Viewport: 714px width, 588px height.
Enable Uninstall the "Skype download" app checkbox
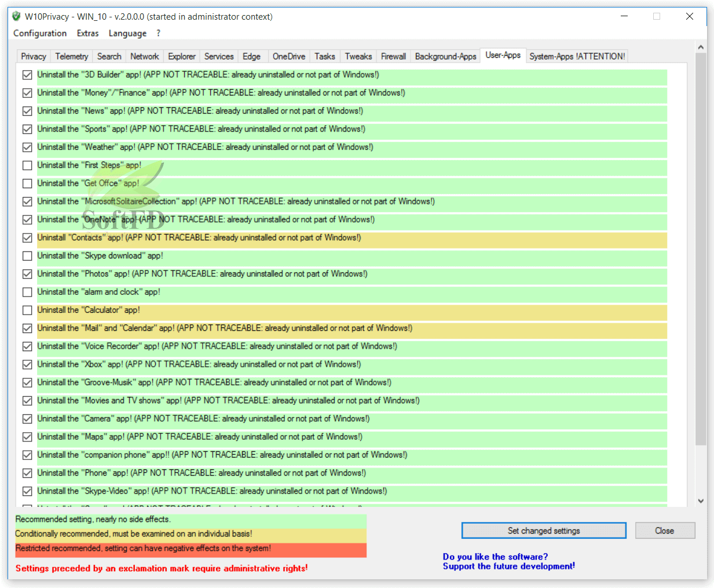click(x=27, y=255)
